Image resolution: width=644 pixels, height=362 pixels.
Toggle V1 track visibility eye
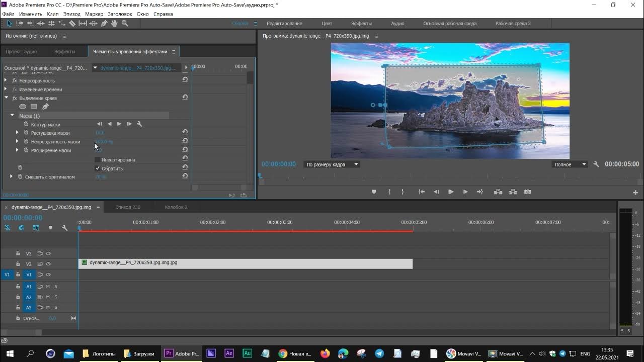pos(48,275)
